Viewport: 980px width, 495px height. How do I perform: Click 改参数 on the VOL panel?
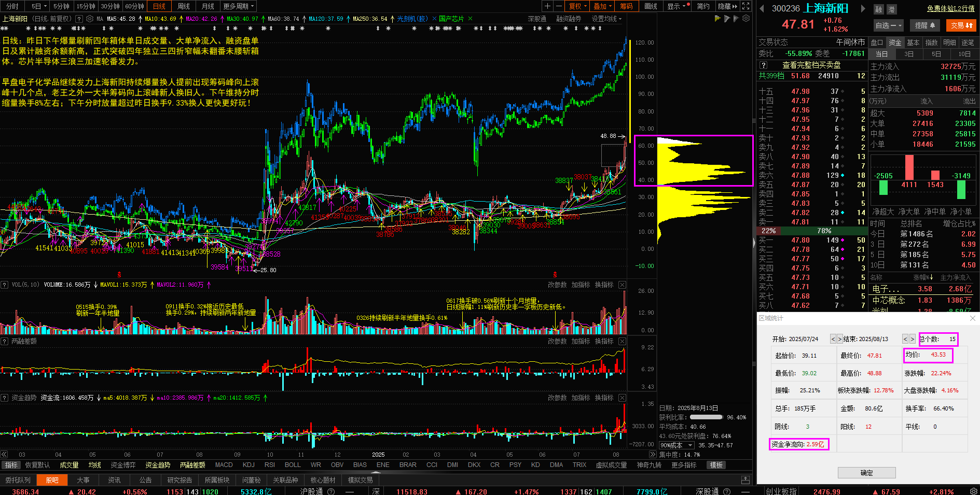[557, 285]
